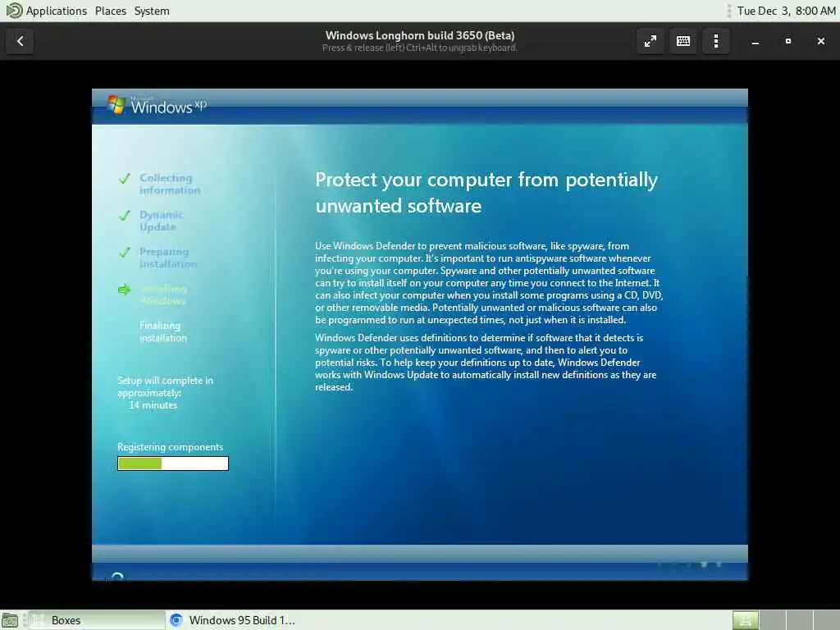
Task: Open the three-dot actions menu
Action: (x=716, y=41)
